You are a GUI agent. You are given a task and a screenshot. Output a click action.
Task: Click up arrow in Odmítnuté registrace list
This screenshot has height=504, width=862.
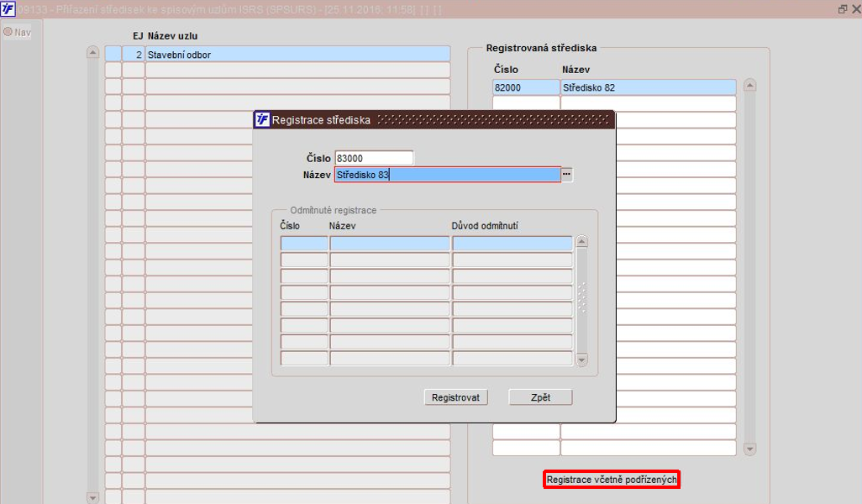pos(581,241)
